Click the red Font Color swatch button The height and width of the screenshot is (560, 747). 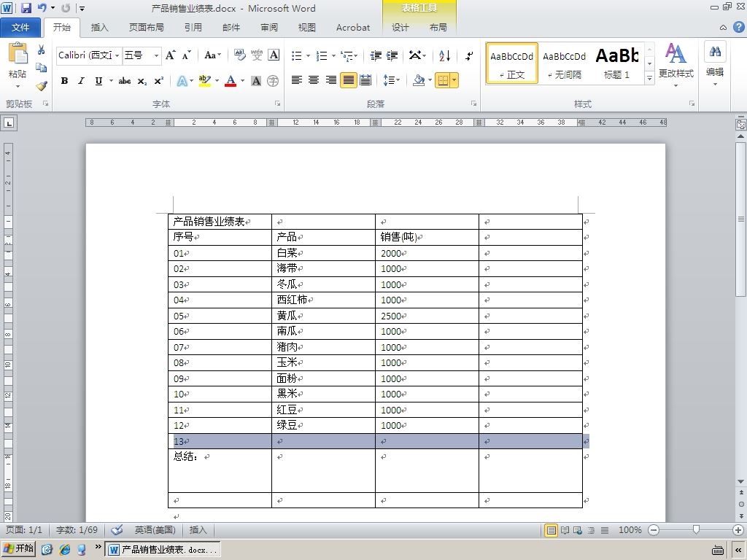231,80
